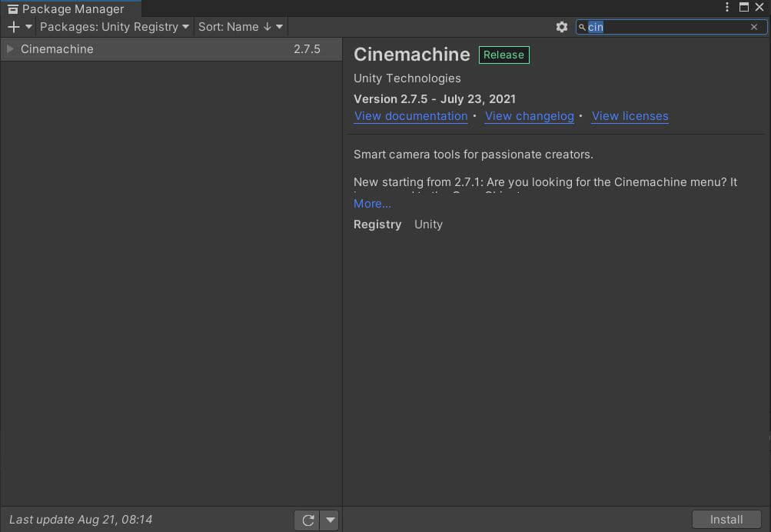Click the 'Last update Aug 21, 08:14' status text

coord(81,520)
